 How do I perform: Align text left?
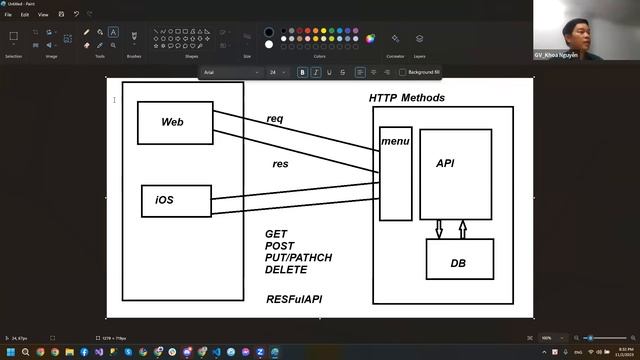360,72
